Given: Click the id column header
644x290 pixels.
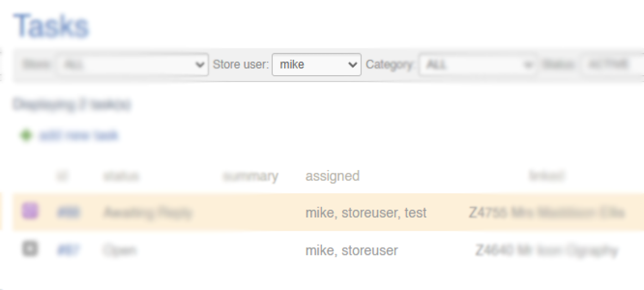Looking at the screenshot, I should [62, 176].
